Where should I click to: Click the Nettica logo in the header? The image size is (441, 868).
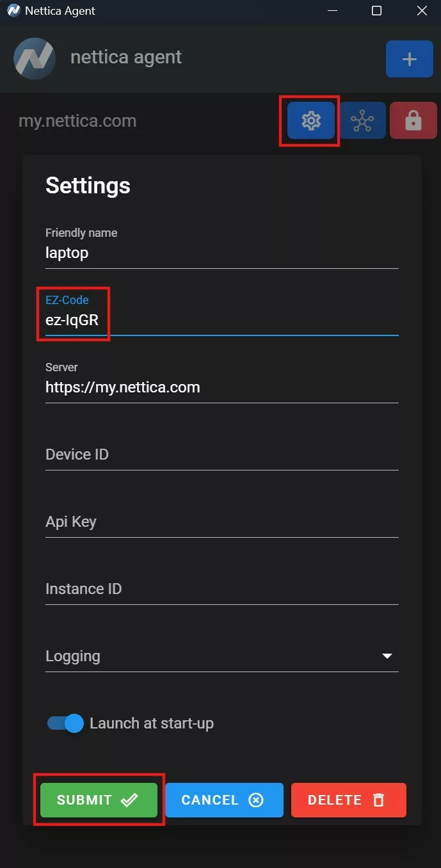point(34,58)
